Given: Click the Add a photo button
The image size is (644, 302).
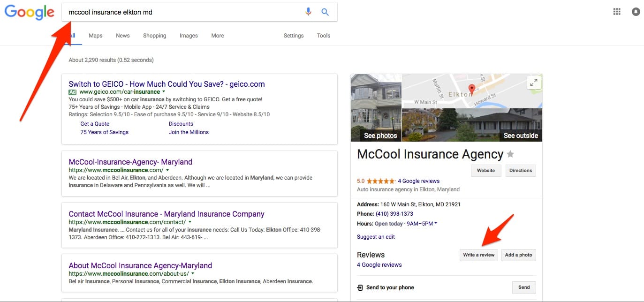Looking at the screenshot, I should click(519, 255).
